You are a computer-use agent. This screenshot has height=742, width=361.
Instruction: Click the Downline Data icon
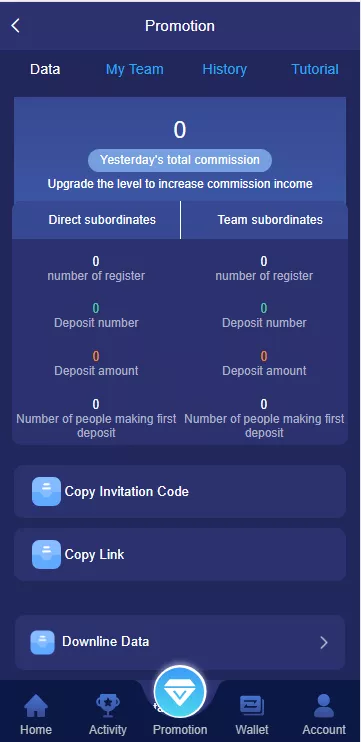point(43,642)
